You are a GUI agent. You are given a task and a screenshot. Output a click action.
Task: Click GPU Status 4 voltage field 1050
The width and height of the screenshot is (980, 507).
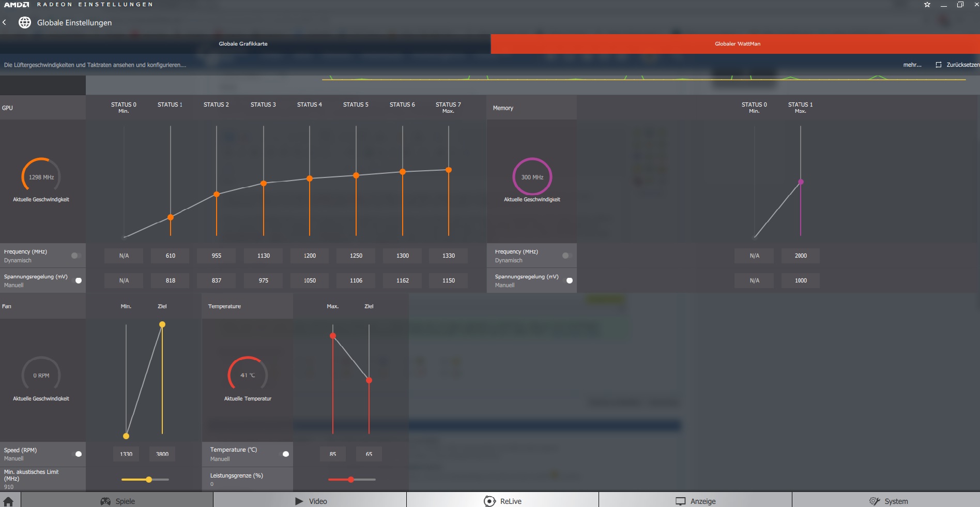tap(310, 280)
